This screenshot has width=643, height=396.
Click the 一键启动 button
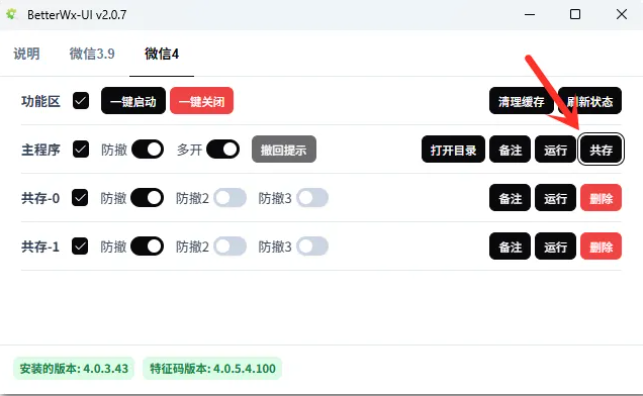133,101
